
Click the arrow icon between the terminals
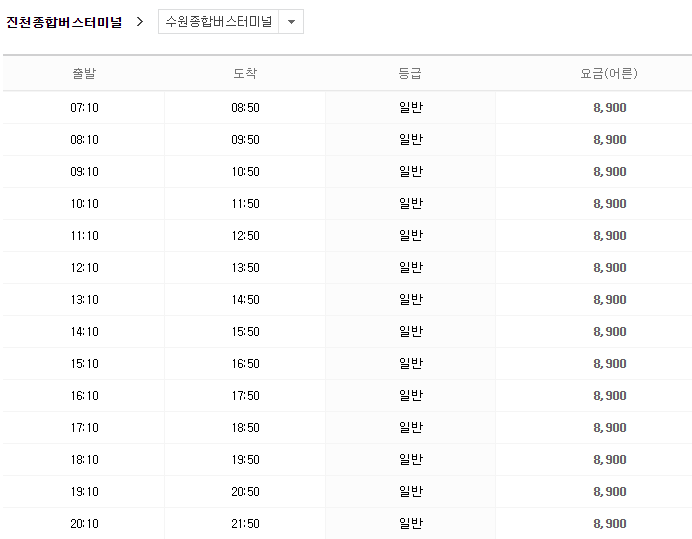(x=140, y=21)
